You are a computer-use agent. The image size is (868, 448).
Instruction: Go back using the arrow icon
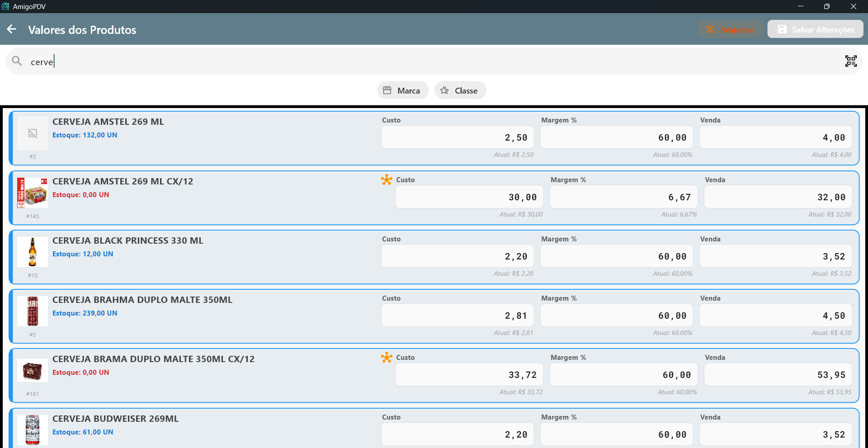(x=12, y=29)
